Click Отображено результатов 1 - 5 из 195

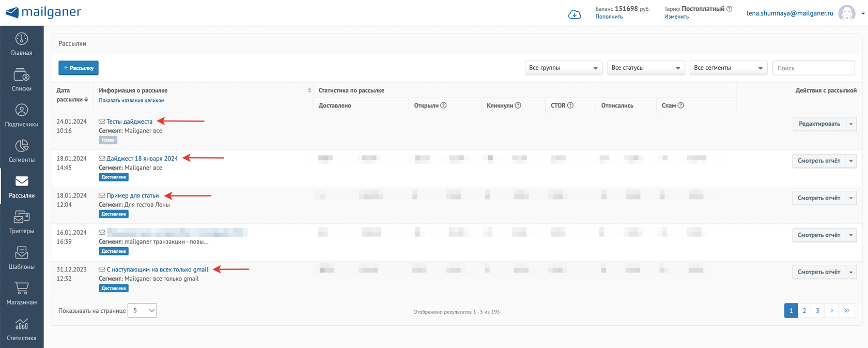click(x=457, y=312)
